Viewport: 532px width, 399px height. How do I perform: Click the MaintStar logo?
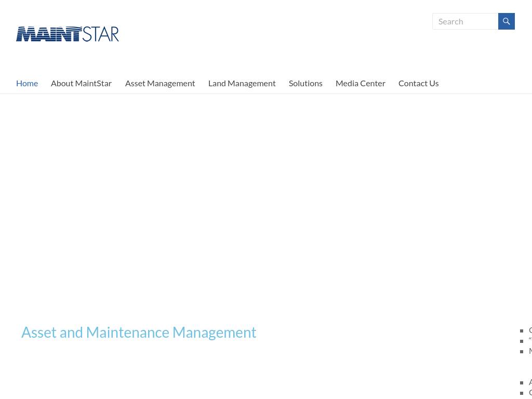[x=67, y=34]
